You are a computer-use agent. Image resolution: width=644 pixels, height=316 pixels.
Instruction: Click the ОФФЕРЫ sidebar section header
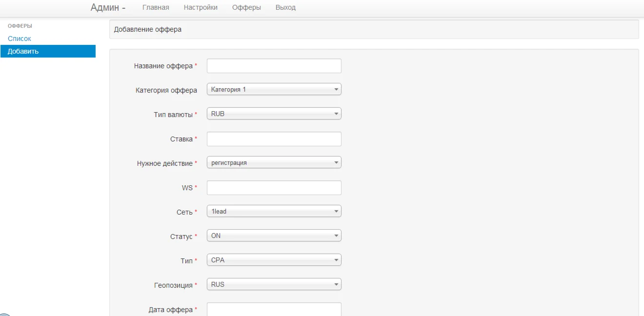(x=20, y=26)
